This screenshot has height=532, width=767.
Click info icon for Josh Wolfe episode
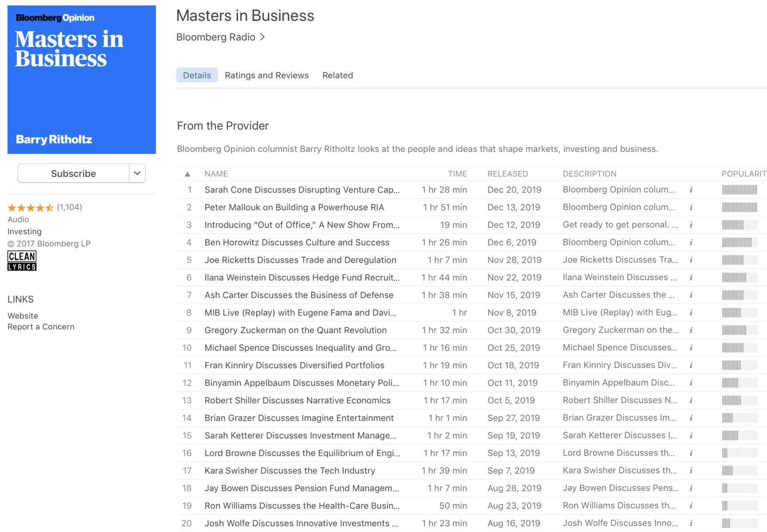click(691, 524)
